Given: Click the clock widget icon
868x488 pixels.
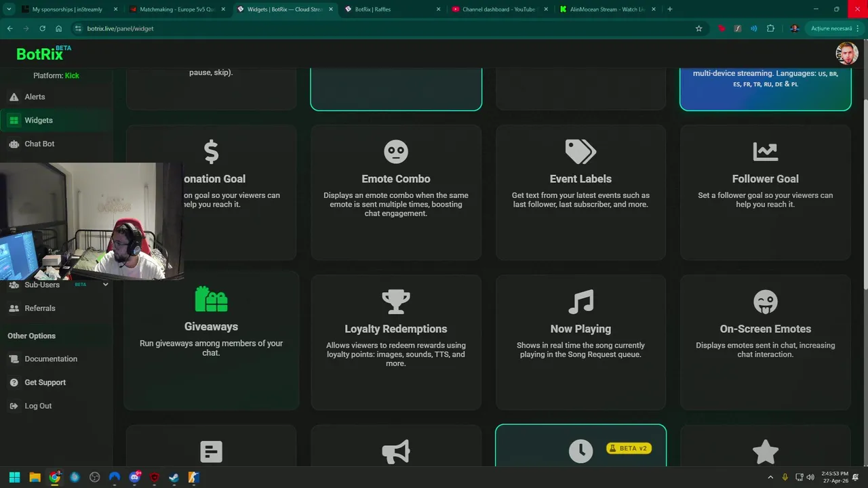Looking at the screenshot, I should 580,452.
